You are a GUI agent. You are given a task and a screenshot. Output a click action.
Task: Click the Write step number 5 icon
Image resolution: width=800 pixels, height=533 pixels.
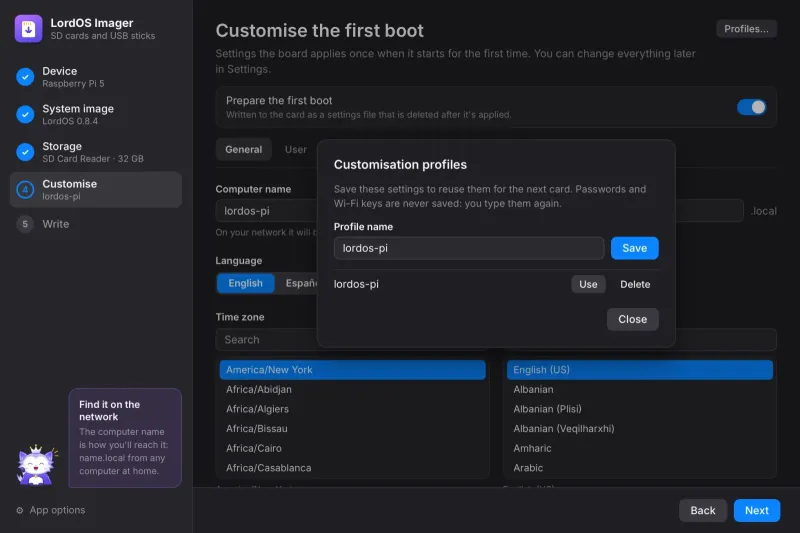pos(25,224)
